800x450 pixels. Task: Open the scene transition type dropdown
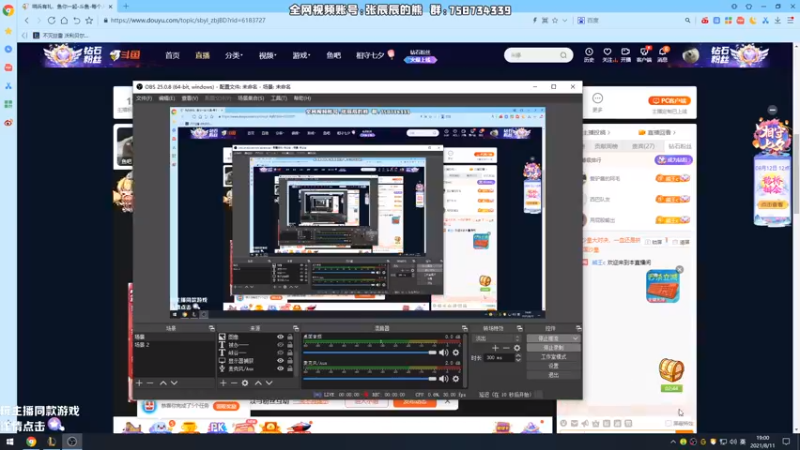tap(497, 338)
